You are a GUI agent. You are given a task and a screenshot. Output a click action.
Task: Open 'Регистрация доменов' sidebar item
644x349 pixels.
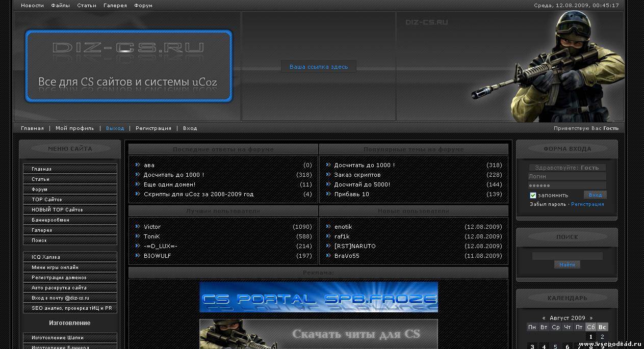click(70, 277)
